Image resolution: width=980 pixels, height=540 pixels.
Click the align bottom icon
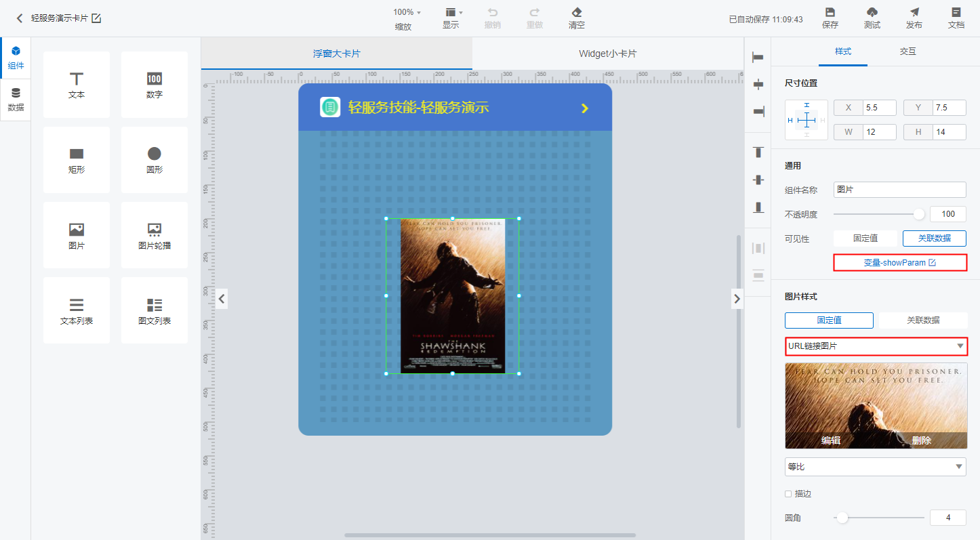[x=758, y=207]
